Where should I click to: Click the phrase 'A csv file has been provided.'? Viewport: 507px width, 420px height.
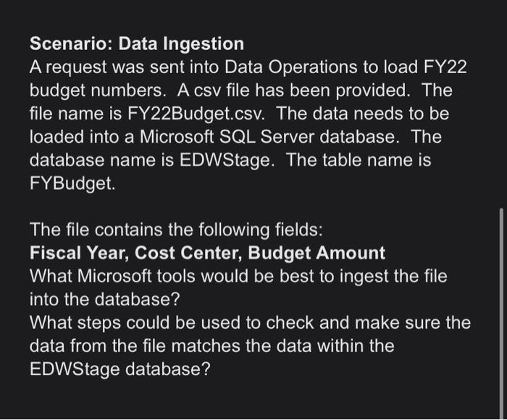[293, 91]
